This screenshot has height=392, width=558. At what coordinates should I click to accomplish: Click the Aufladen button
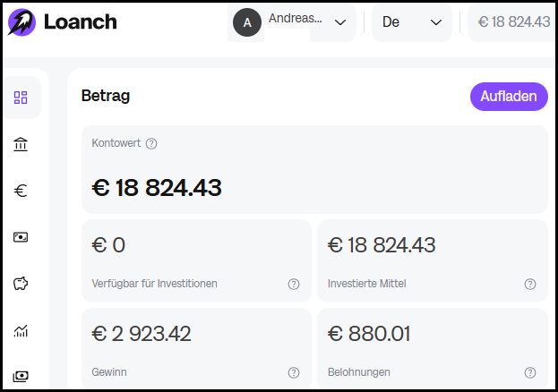click(509, 97)
